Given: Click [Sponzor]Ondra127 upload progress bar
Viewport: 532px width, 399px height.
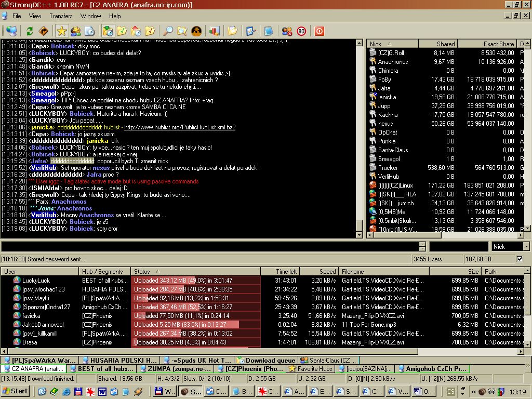Looking at the screenshot, I should (x=195, y=307).
